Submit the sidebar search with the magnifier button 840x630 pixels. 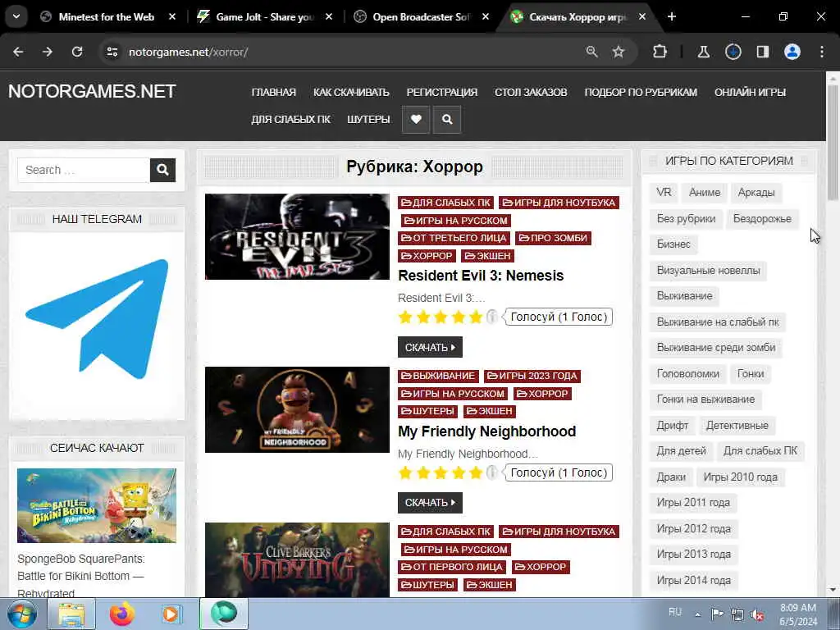click(x=163, y=171)
